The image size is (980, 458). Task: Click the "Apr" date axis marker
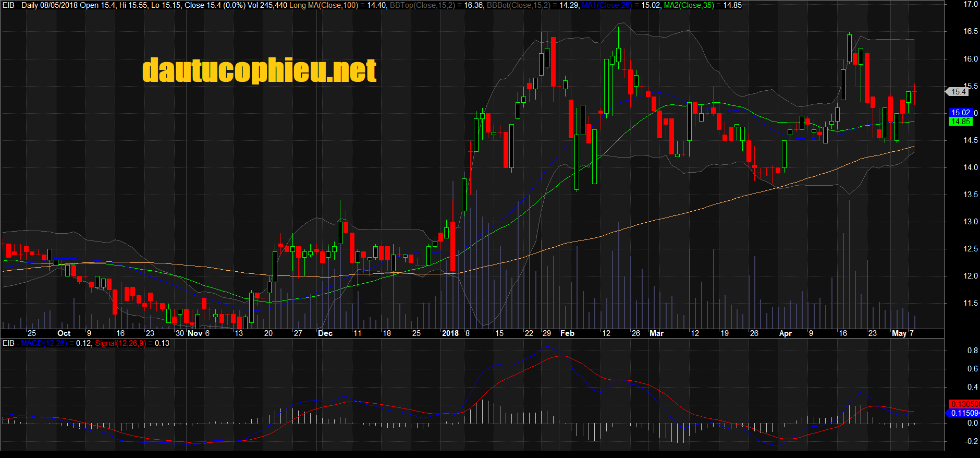tap(786, 333)
